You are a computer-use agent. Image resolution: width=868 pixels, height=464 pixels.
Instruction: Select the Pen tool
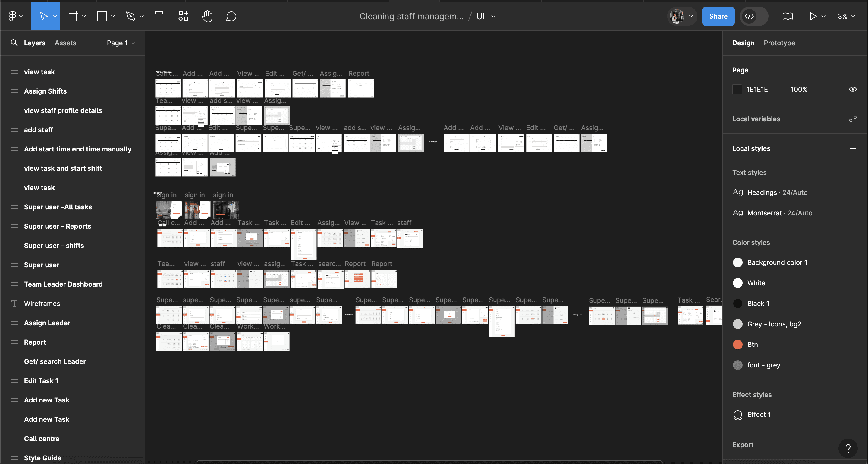coord(131,16)
